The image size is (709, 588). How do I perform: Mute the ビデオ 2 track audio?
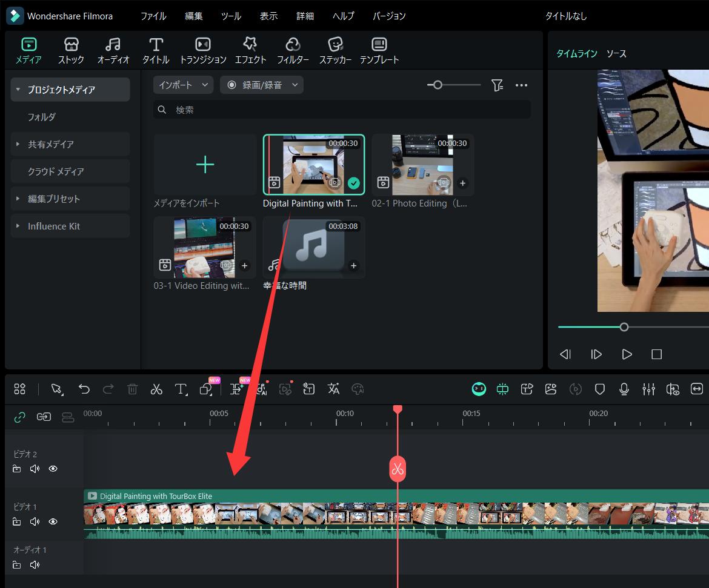(x=35, y=469)
